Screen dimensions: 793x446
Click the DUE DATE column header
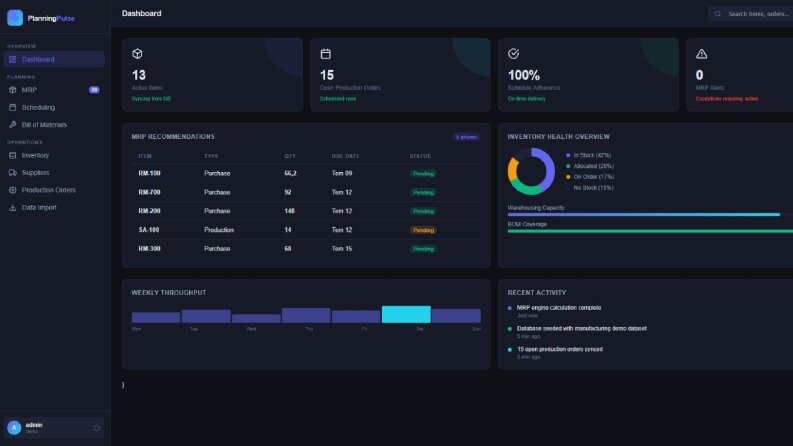(345, 156)
